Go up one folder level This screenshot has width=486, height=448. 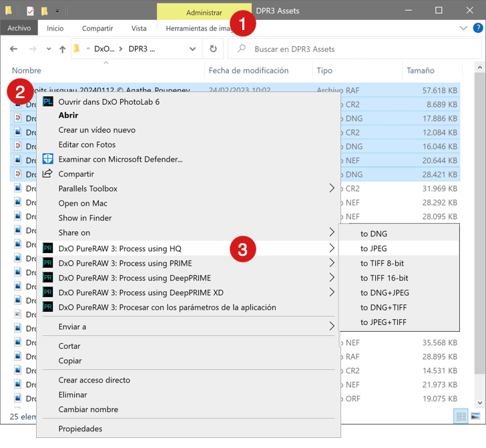pos(62,49)
